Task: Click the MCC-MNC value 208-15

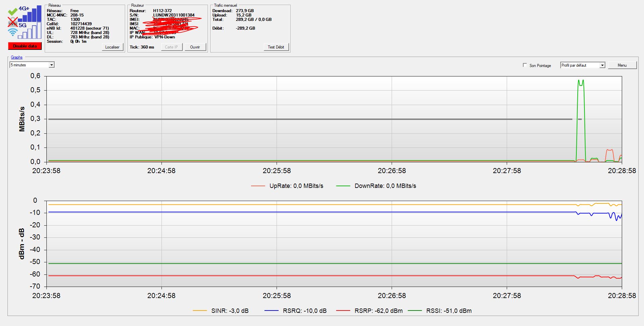Action: click(77, 15)
